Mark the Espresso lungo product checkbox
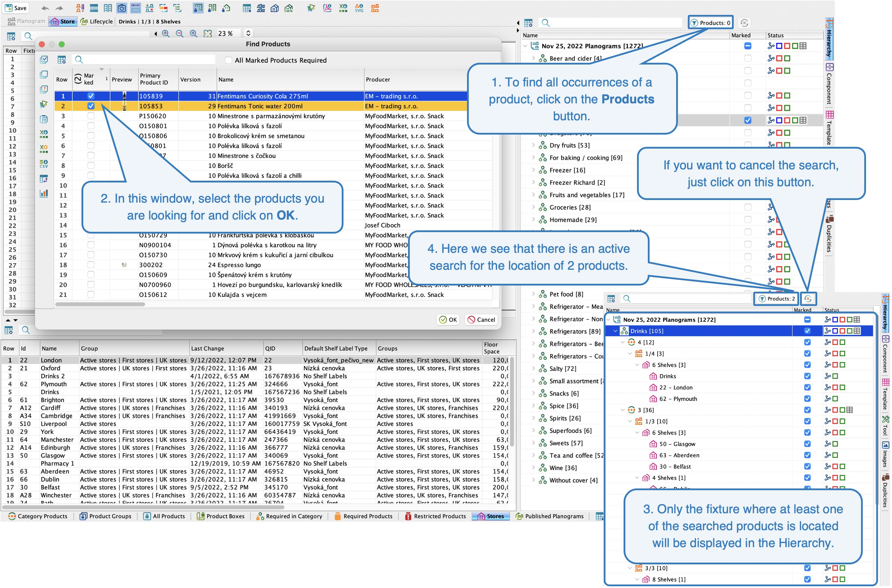The image size is (892, 588). tap(91, 265)
